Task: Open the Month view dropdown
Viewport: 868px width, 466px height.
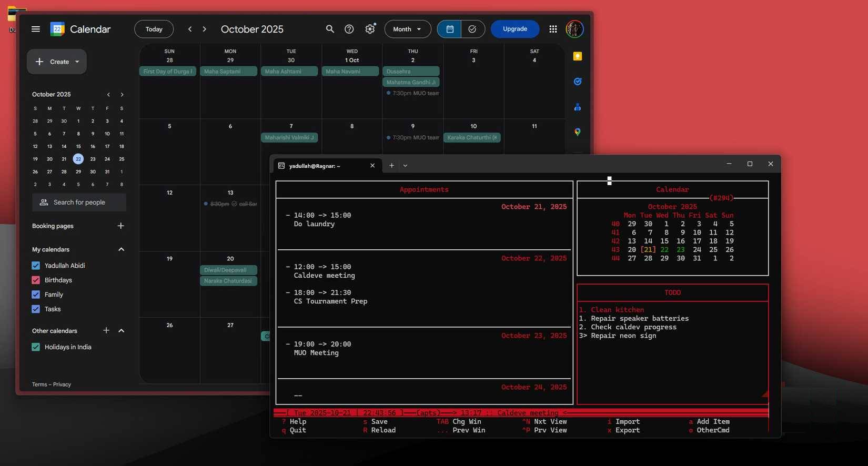Action: click(x=407, y=29)
